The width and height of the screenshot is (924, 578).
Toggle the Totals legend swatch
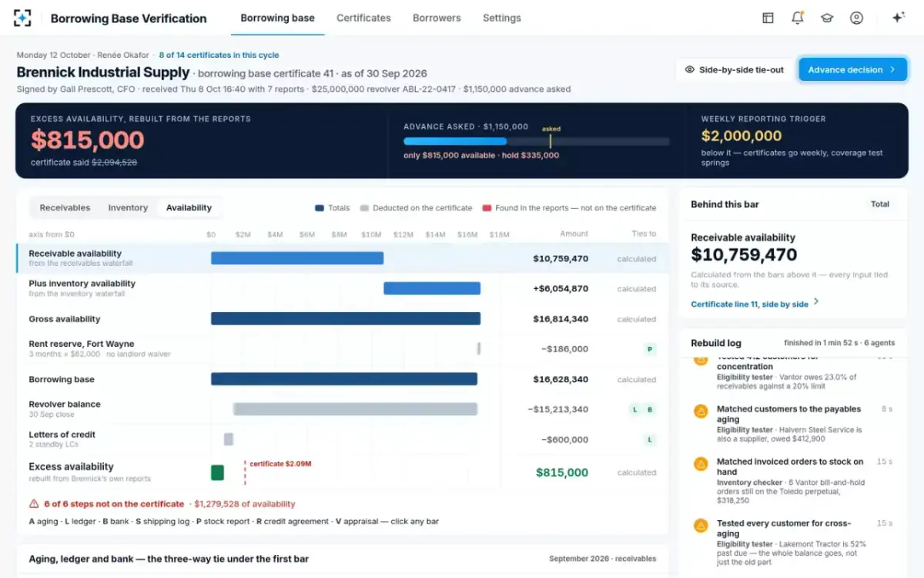coord(319,208)
